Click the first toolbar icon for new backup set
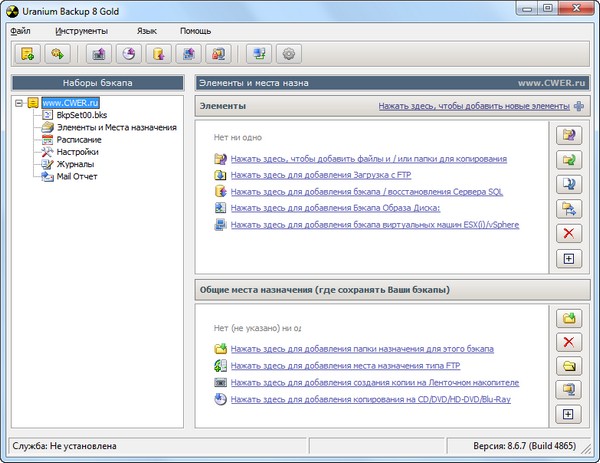Screen dimensions: 600x463 tap(28, 54)
